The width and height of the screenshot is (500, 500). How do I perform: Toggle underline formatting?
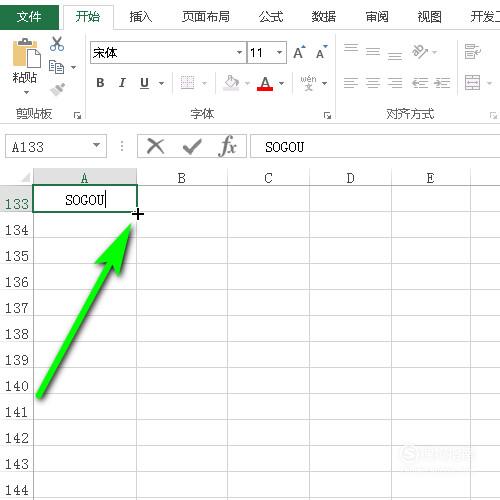pyautogui.click(x=144, y=83)
